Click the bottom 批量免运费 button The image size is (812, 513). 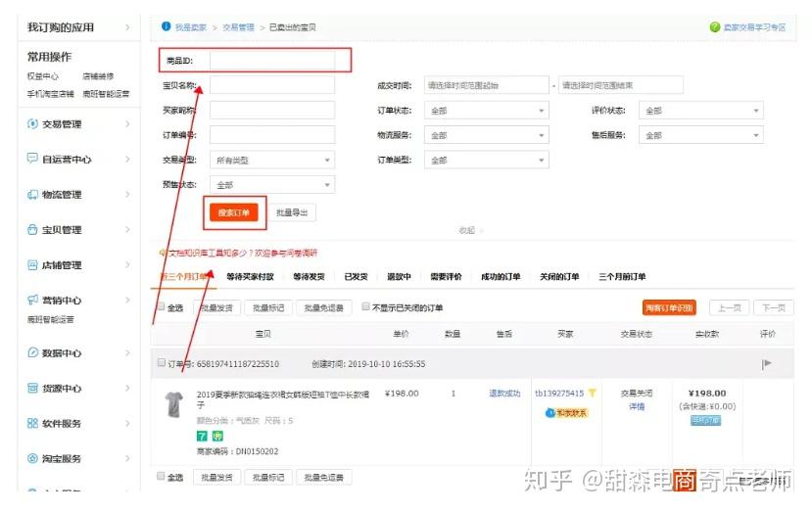[x=323, y=477]
